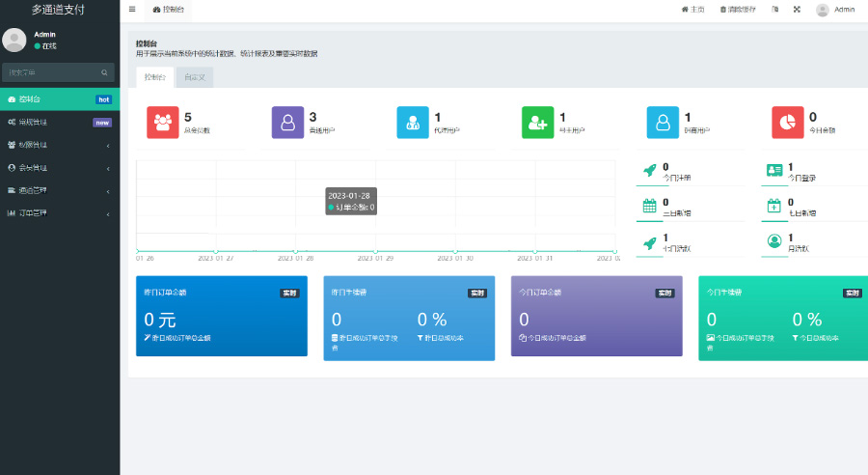Click into the sidebar menu search field
Image resolution: width=868 pixels, height=475 pixels.
coord(50,72)
